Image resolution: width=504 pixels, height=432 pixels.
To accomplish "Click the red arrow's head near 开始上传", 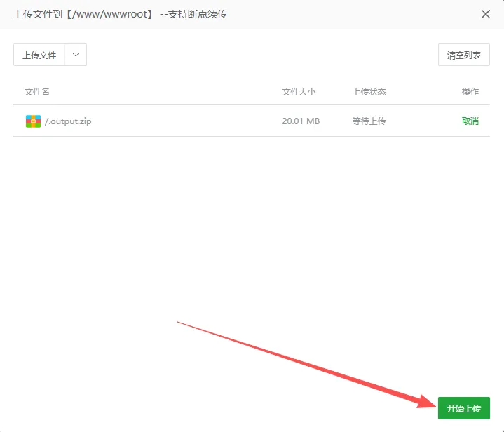I will pos(428,403).
